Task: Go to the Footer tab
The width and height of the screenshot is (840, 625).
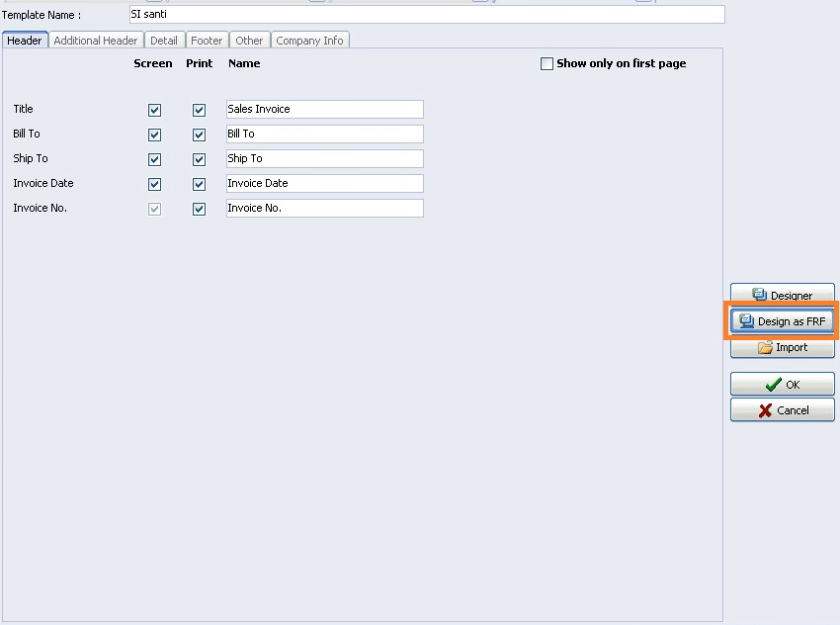Action: click(x=207, y=41)
